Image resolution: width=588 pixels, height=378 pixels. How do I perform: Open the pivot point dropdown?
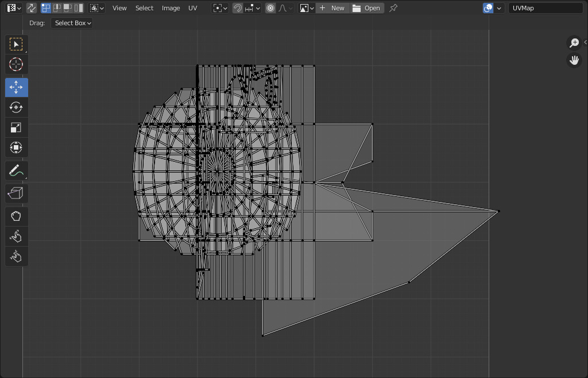coord(220,8)
